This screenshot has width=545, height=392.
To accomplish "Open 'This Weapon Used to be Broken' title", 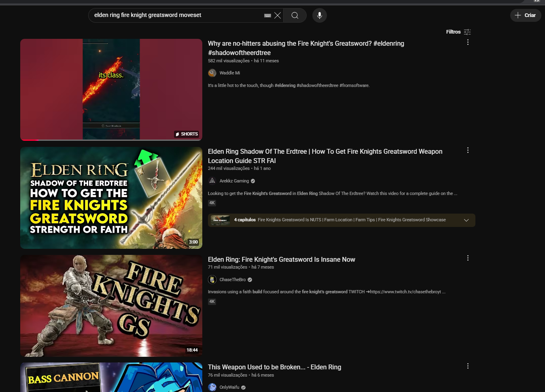I will click(274, 367).
